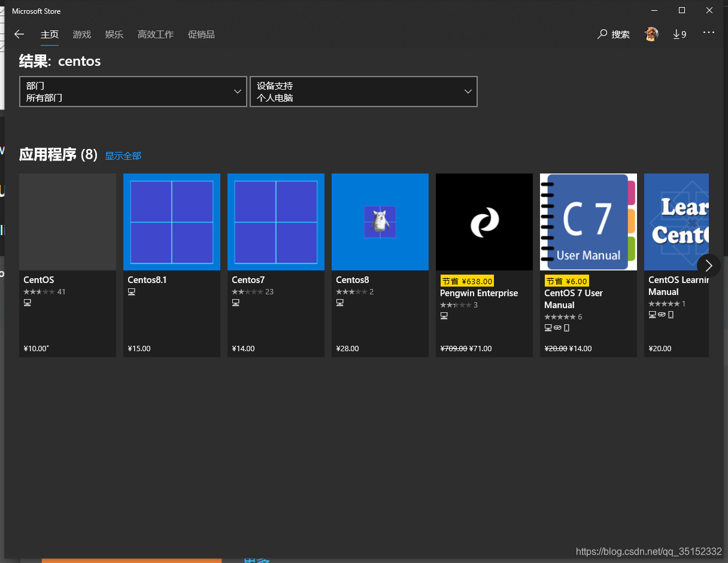Switch to the 游戏 tab
This screenshot has height=563, width=728.
[x=82, y=34]
